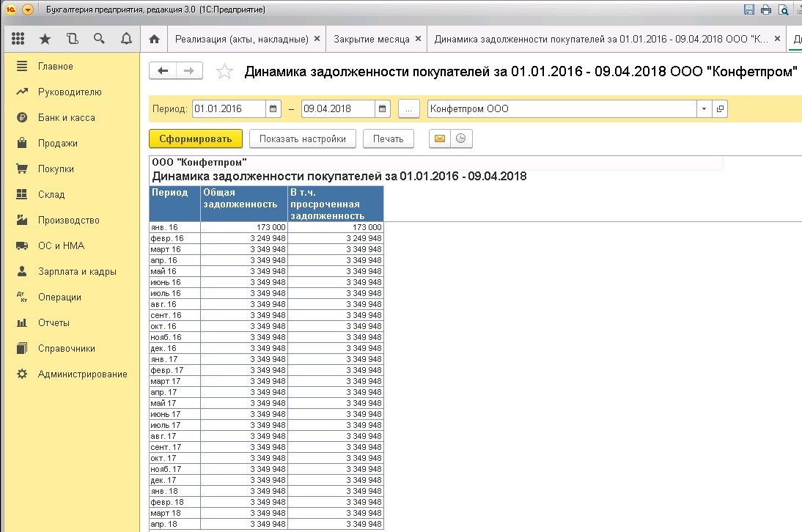This screenshot has width=802, height=532.
Task: Switch to Закрытие месяца tab
Action: pyautogui.click(x=372, y=39)
